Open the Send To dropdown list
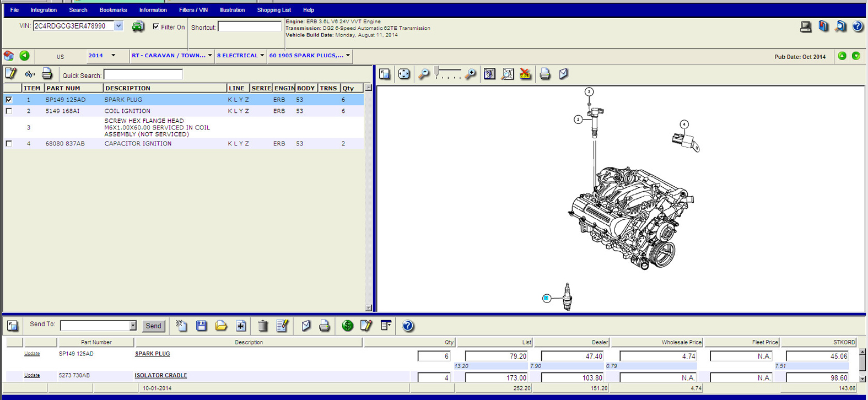The height and width of the screenshot is (400, 868). click(133, 326)
